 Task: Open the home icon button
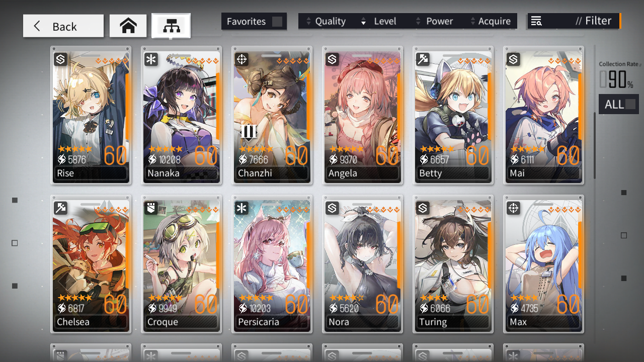(x=128, y=26)
